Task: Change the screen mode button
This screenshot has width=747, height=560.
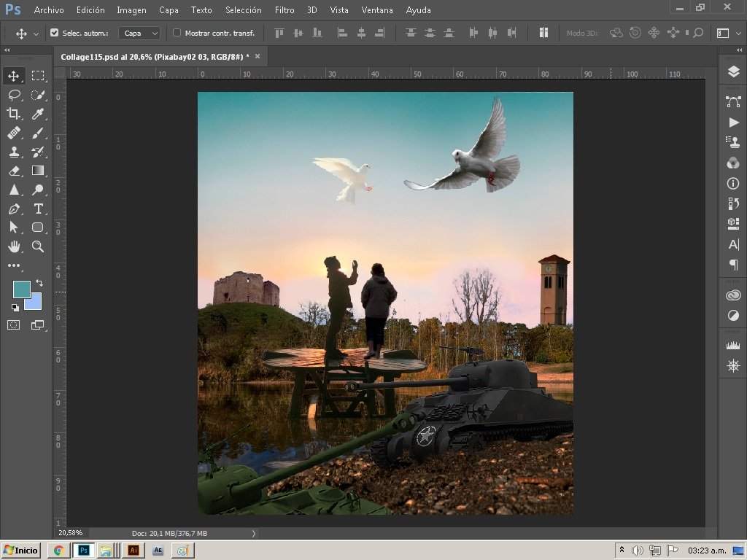Action: (x=38, y=324)
